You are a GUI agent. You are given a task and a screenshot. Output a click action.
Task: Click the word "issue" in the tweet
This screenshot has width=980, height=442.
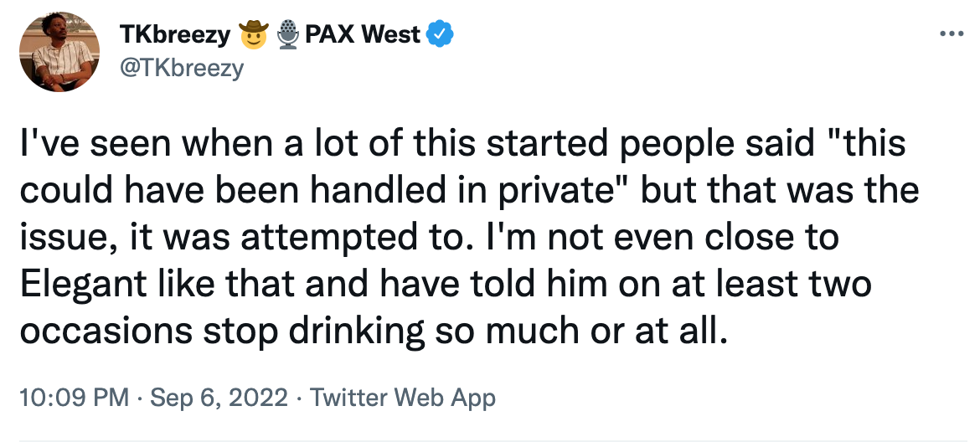click(59, 238)
